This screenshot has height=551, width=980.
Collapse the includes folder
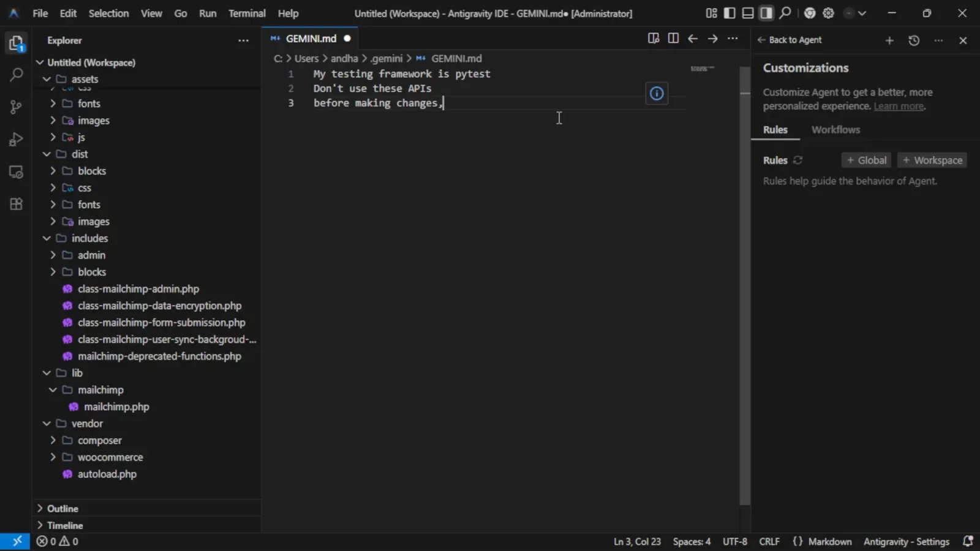[x=47, y=238]
